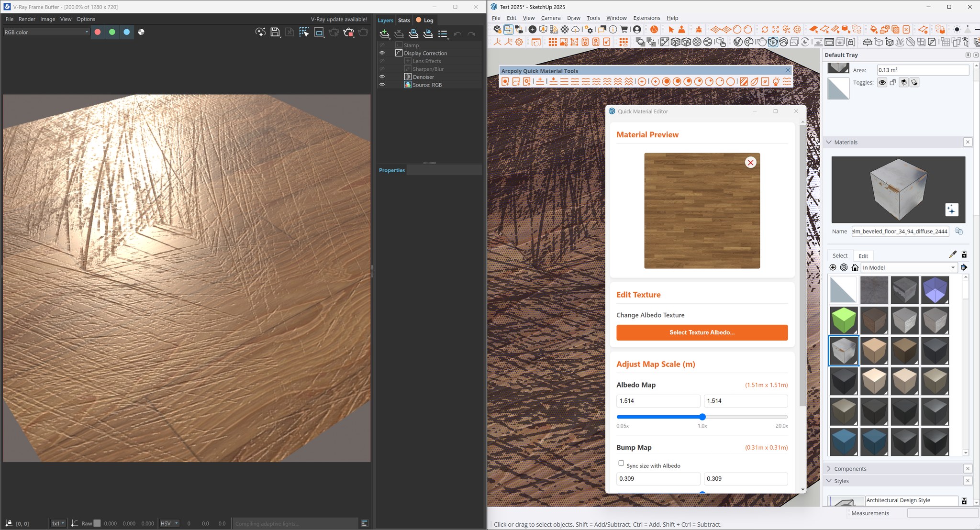The height and width of the screenshot is (530, 980).
Task: Open the In Model materials collection dropdown
Action: [909, 267]
